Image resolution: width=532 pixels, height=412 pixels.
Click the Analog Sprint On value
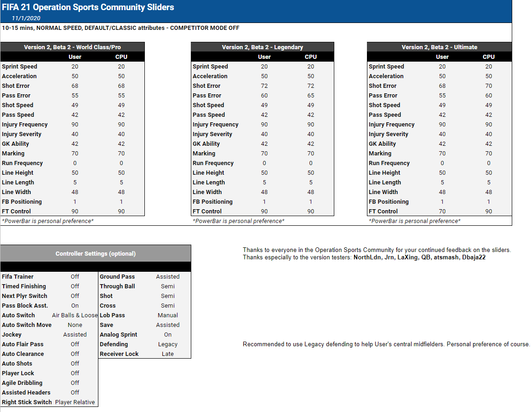tap(168, 335)
